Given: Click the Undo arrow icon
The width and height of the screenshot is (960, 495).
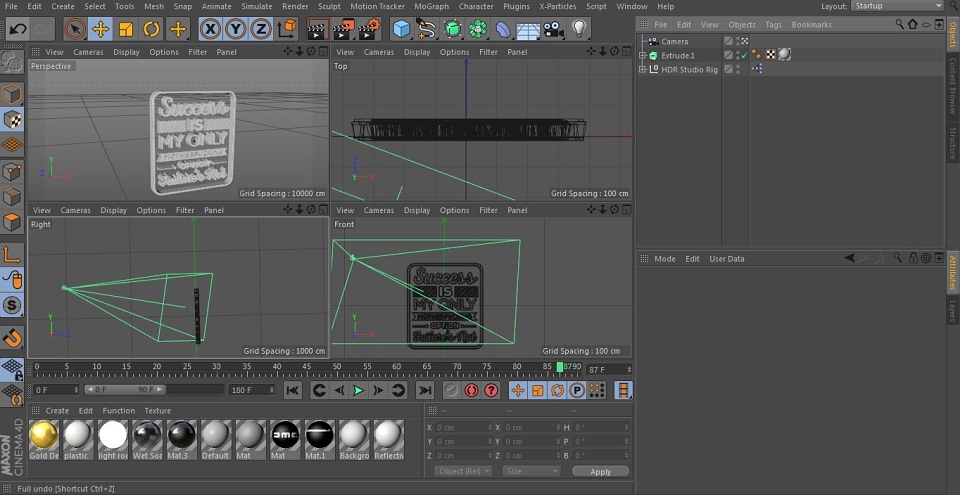Looking at the screenshot, I should pyautogui.click(x=17, y=29).
